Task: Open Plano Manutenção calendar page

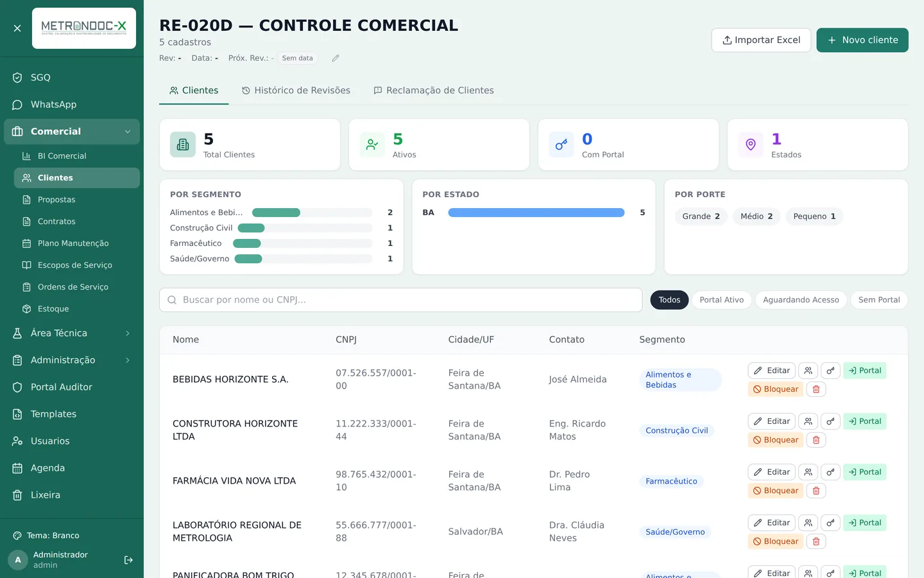Action: pos(77,243)
